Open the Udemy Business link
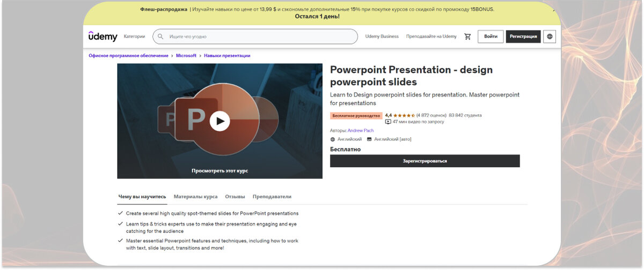 click(382, 36)
